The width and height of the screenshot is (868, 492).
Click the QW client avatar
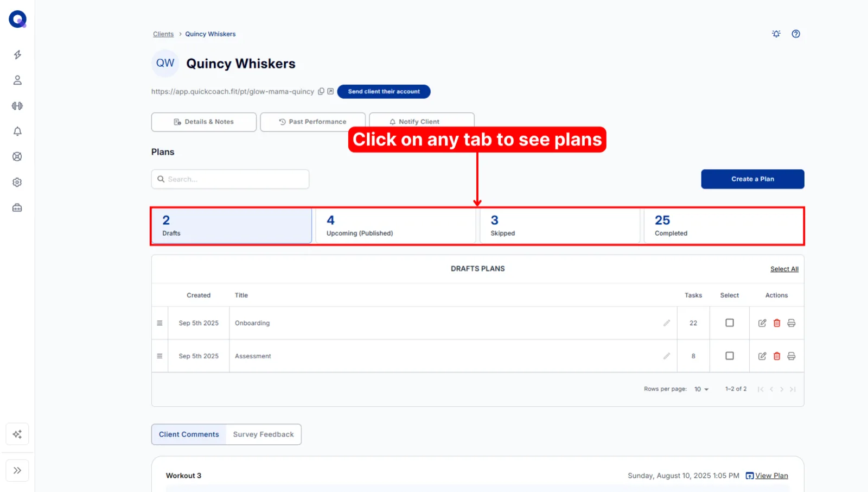point(165,64)
